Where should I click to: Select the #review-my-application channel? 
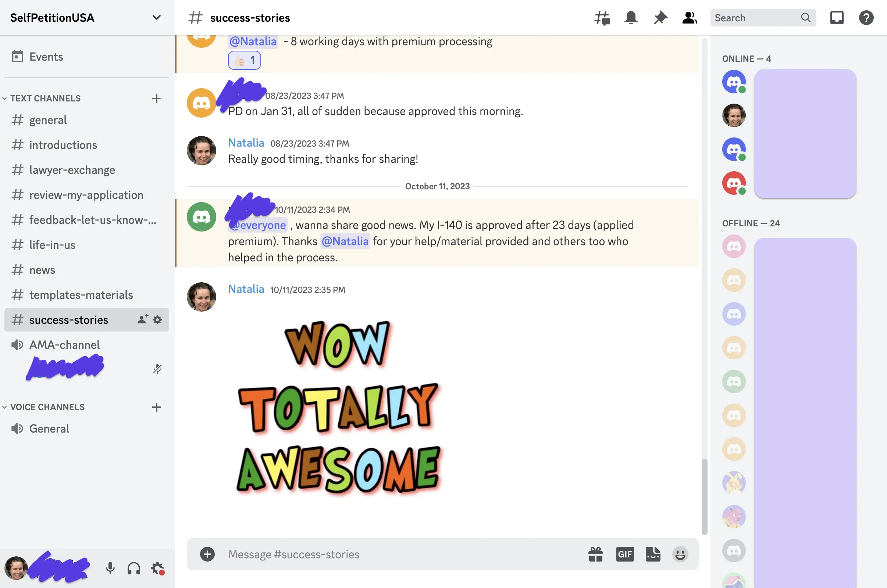pos(86,195)
